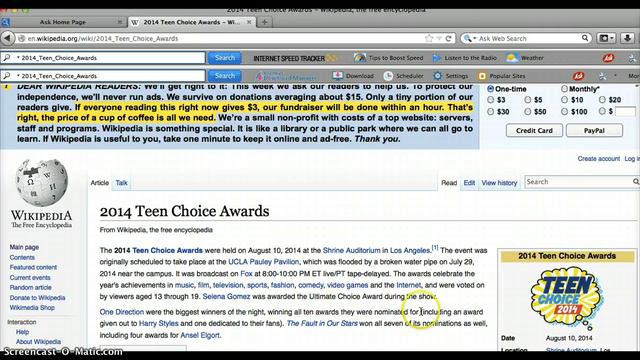Open a new tab with the plus button

[264, 22]
